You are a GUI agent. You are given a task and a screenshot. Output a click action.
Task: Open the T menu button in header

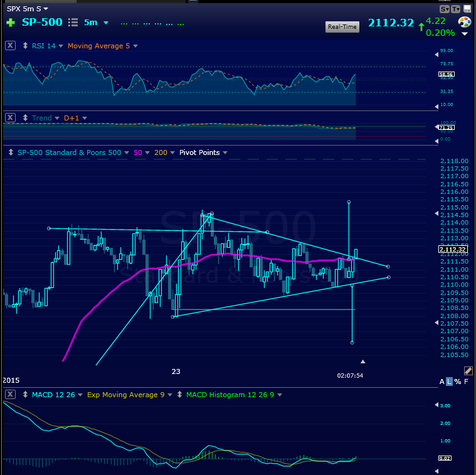pos(456,9)
